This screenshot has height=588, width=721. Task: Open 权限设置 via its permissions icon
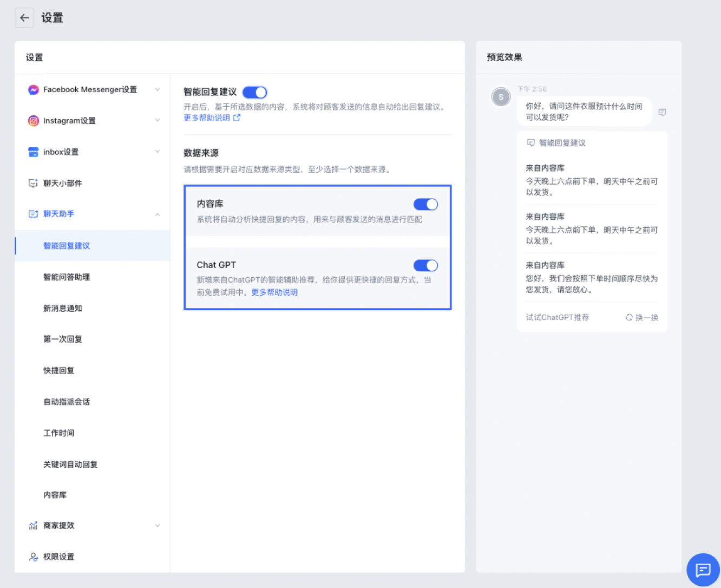pos(33,557)
